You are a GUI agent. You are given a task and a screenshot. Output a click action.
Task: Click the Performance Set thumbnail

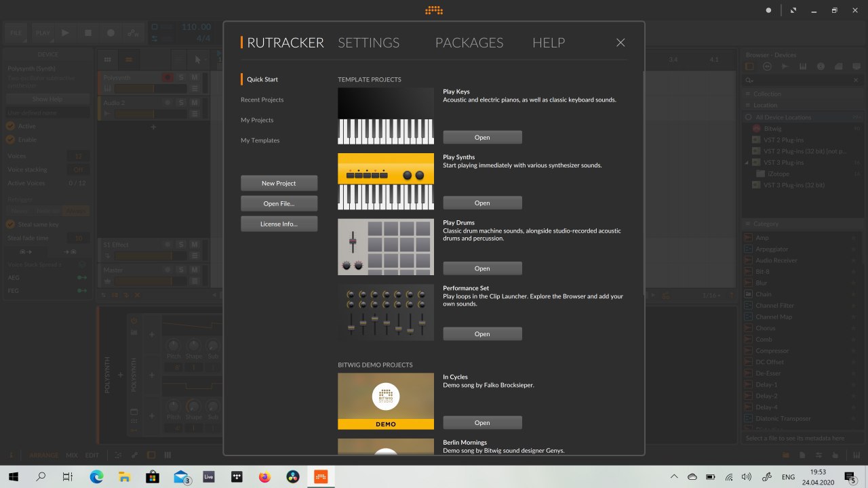pos(386,312)
